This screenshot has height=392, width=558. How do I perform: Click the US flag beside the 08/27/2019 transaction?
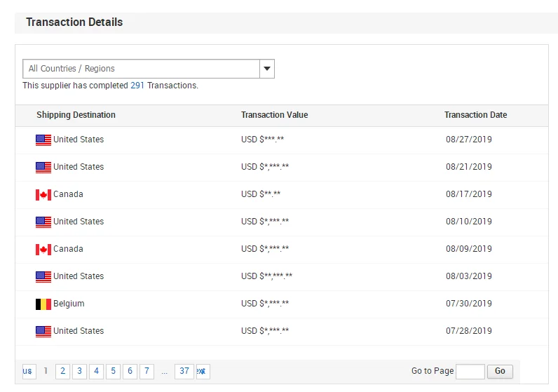pyautogui.click(x=43, y=140)
